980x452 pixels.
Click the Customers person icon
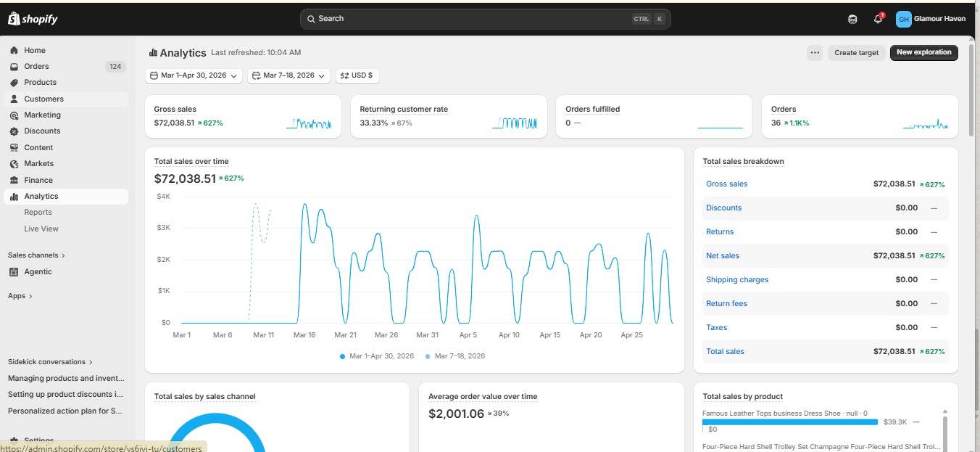point(14,99)
